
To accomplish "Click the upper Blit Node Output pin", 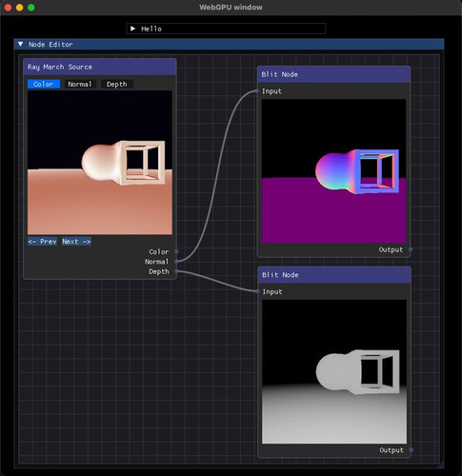I will click(x=411, y=249).
